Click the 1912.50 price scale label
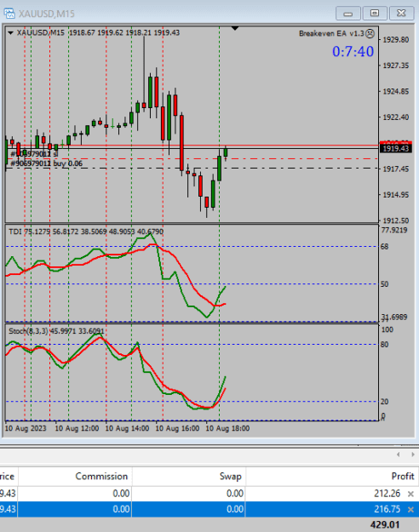This screenshot has width=419, height=532. [395, 220]
